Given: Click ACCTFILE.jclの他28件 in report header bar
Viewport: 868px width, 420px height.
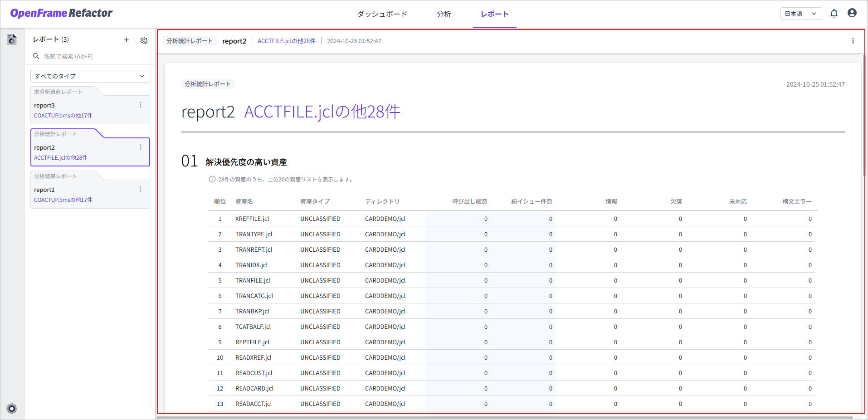Looking at the screenshot, I should pyautogui.click(x=287, y=41).
